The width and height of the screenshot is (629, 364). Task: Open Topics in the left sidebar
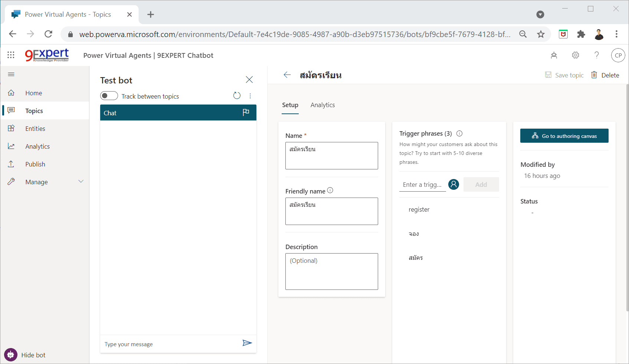[x=34, y=110]
